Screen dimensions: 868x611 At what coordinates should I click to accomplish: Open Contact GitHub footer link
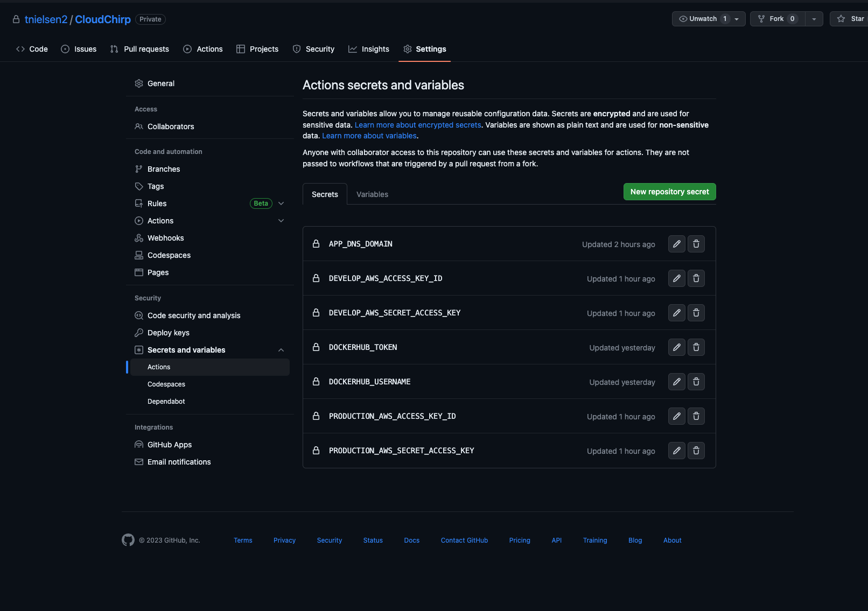pyautogui.click(x=464, y=540)
